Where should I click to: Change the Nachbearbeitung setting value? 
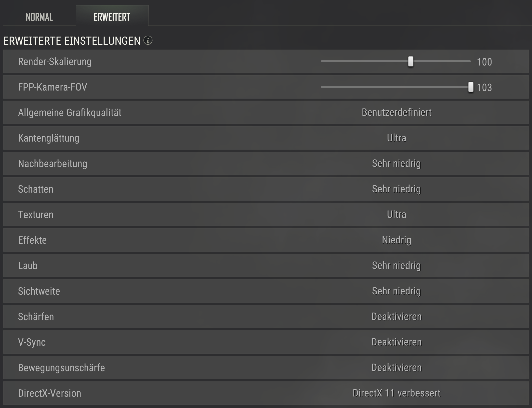click(x=397, y=163)
